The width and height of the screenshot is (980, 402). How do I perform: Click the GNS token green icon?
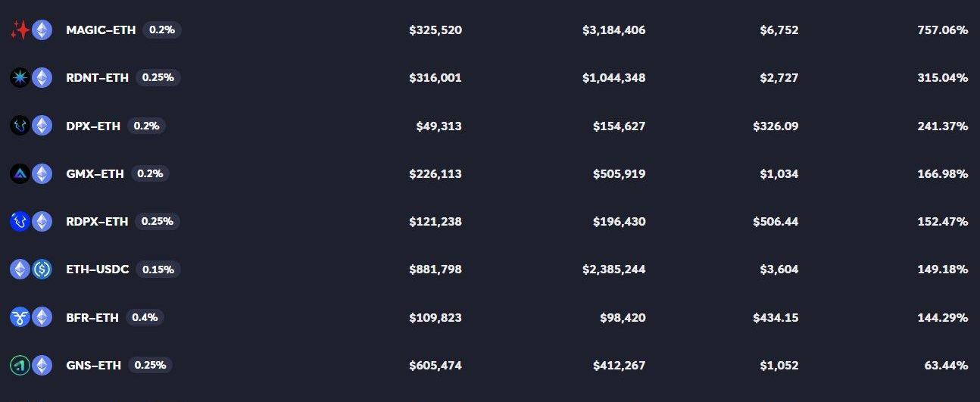click(x=20, y=366)
